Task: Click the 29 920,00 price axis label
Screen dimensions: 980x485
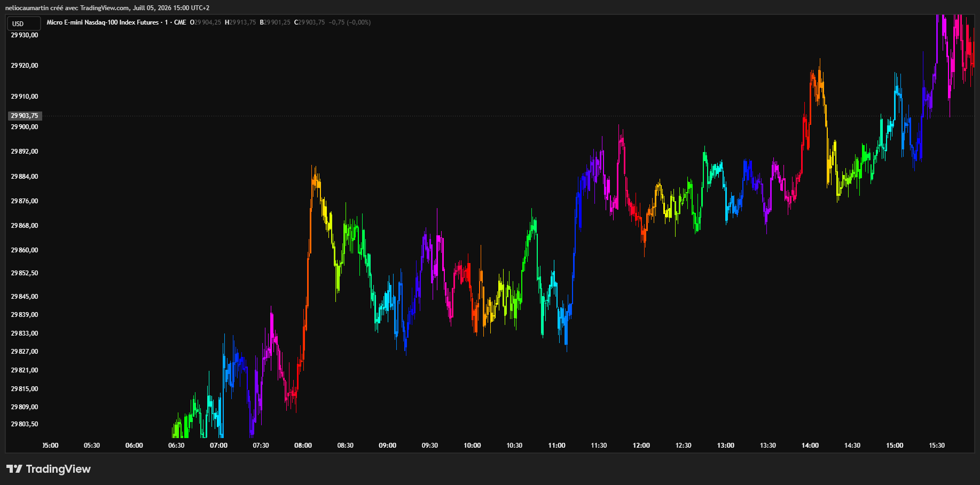Action: (x=25, y=66)
